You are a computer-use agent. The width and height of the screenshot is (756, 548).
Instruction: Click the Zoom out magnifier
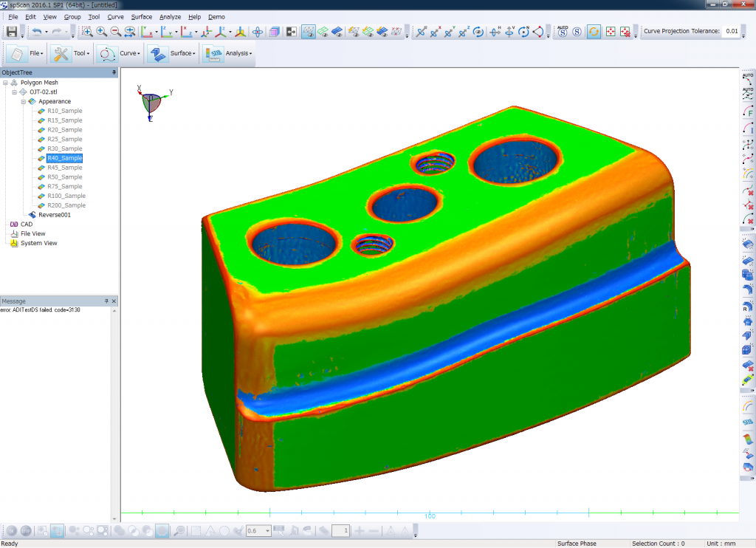tap(116, 32)
